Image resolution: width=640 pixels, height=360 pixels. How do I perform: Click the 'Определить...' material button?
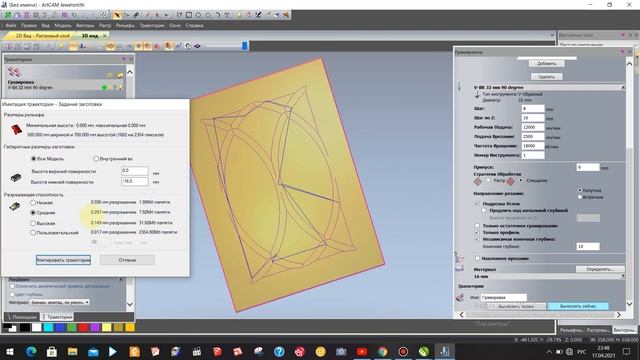click(x=600, y=269)
